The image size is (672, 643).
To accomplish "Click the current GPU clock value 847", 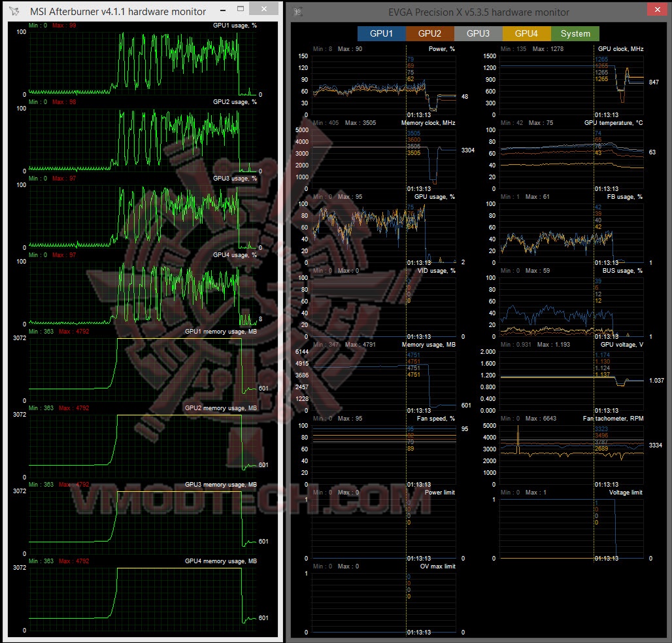I will (x=654, y=82).
